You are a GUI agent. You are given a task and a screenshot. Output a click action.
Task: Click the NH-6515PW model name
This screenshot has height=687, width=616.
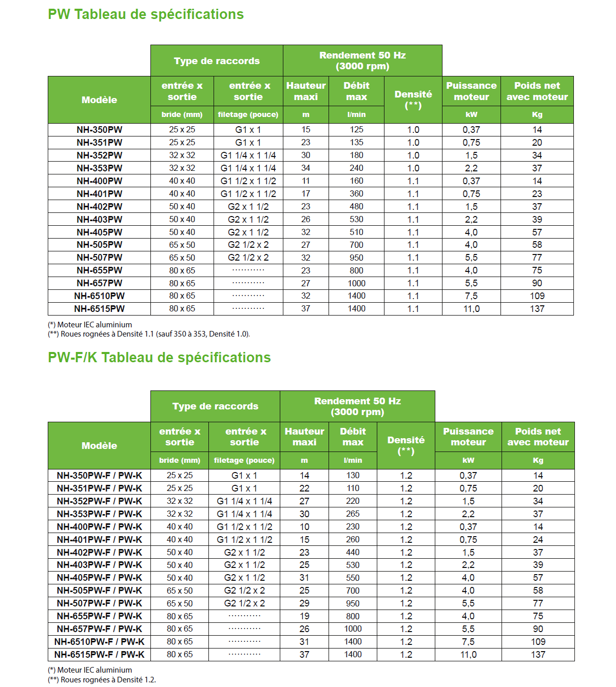[x=99, y=309]
